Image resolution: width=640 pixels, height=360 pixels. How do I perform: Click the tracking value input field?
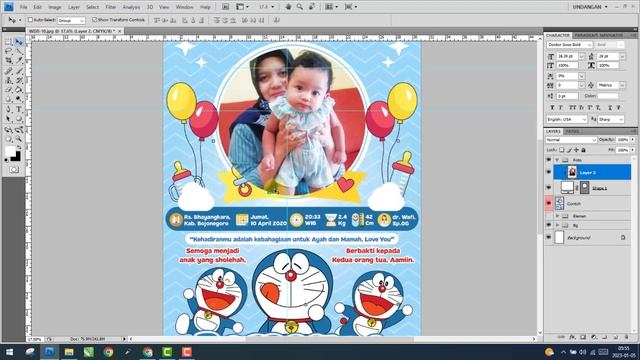(567, 85)
